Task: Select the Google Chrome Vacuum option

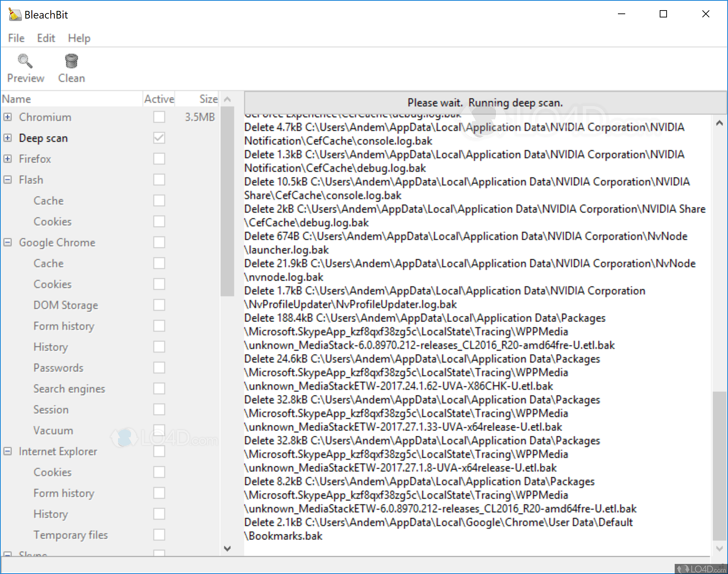Action: pos(53,430)
